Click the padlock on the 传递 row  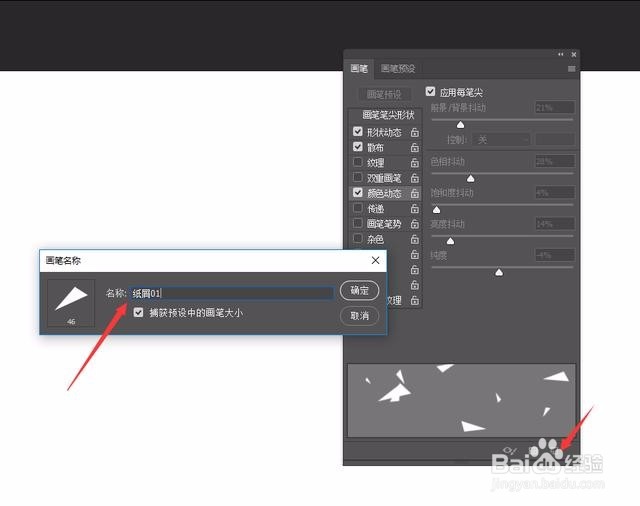tap(415, 209)
